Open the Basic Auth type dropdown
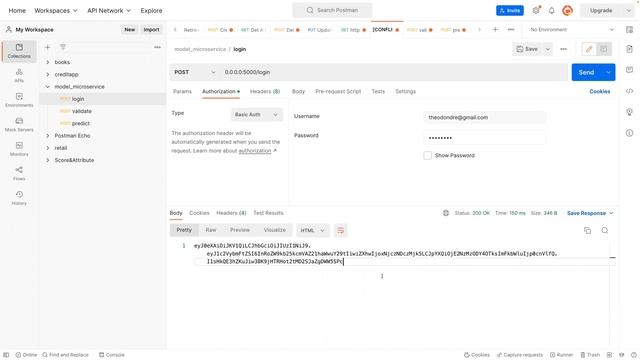The image size is (640, 360). point(256,115)
